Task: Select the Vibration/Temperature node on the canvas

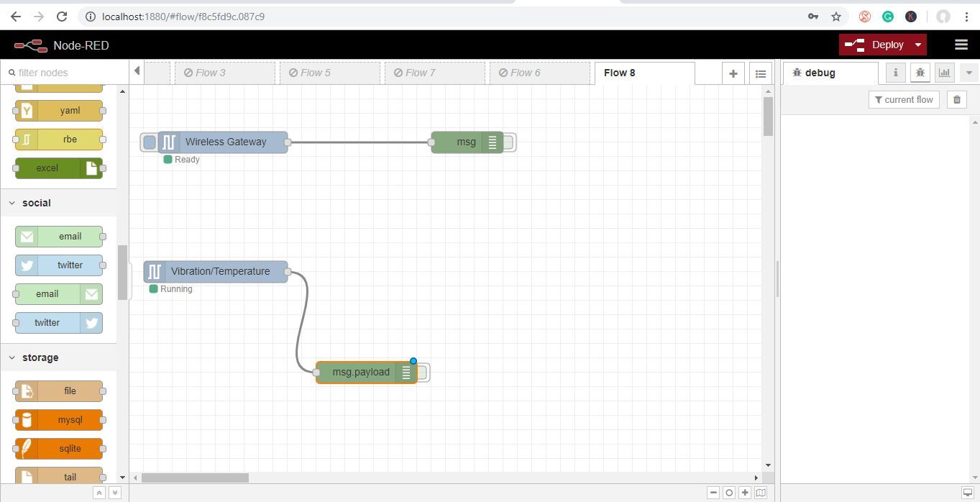Action: pyautogui.click(x=216, y=272)
